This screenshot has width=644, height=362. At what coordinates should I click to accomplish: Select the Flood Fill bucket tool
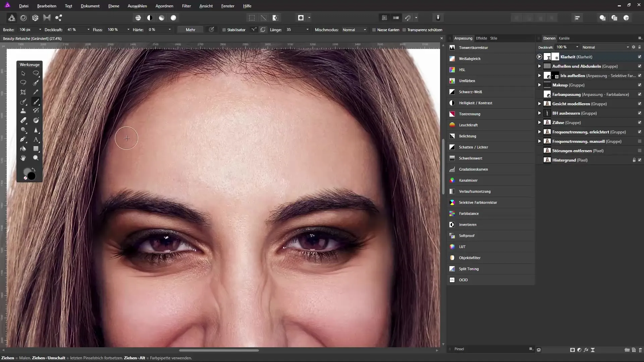pyautogui.click(x=23, y=148)
